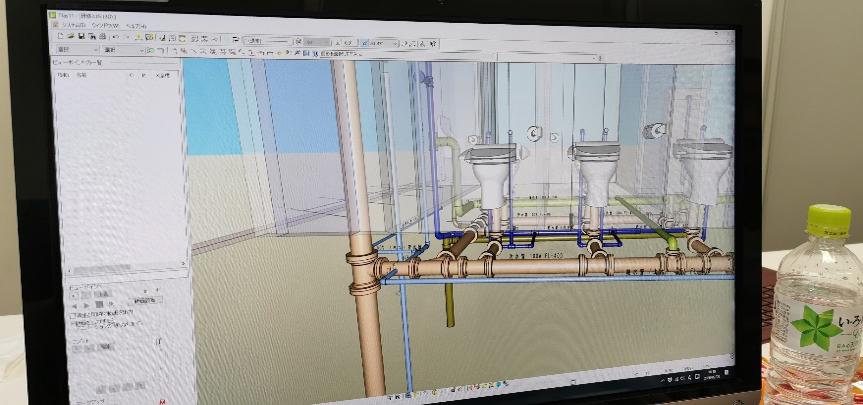Screen dimensions: 863x405
Task: Open a file with the folder icon
Action: tap(70, 36)
